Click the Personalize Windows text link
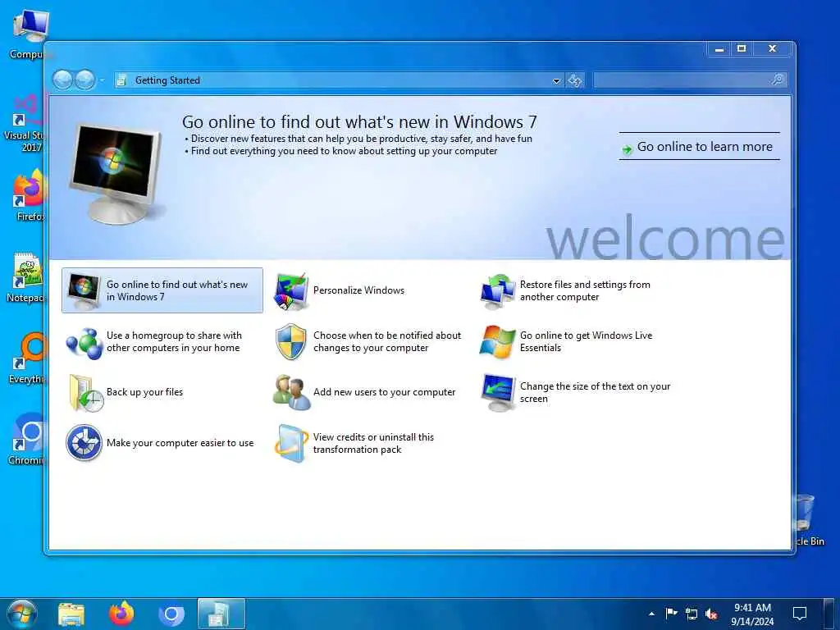The height and width of the screenshot is (630, 840). click(x=359, y=290)
